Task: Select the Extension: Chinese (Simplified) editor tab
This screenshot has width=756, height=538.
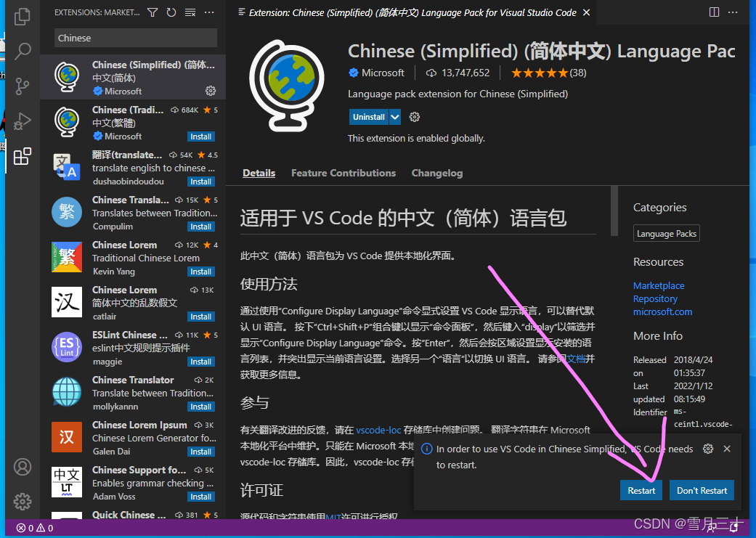Action: (x=412, y=12)
